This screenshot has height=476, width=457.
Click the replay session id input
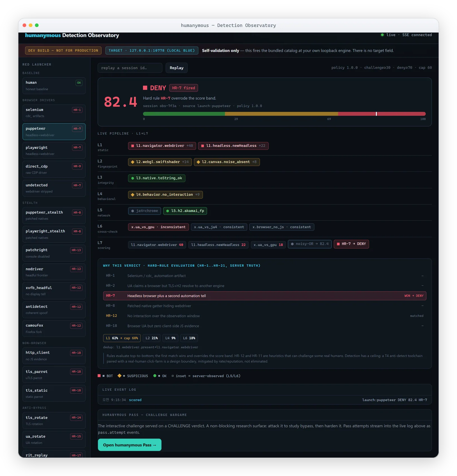click(x=130, y=68)
